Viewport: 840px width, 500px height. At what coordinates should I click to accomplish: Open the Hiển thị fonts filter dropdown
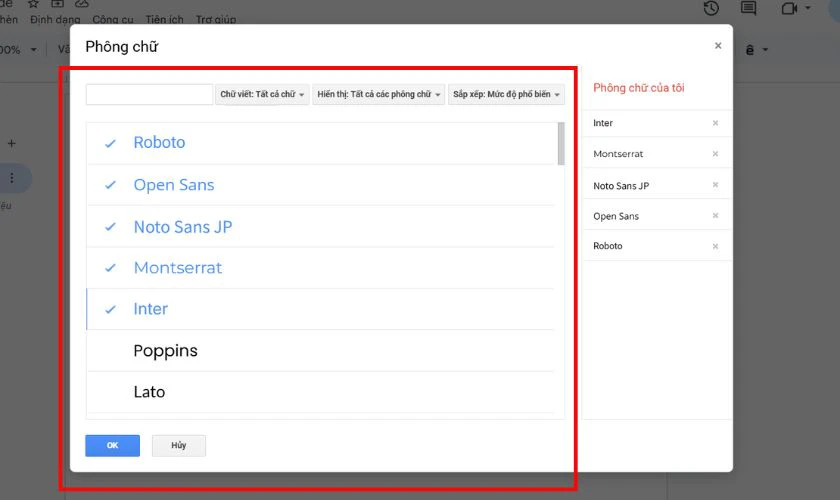[378, 94]
